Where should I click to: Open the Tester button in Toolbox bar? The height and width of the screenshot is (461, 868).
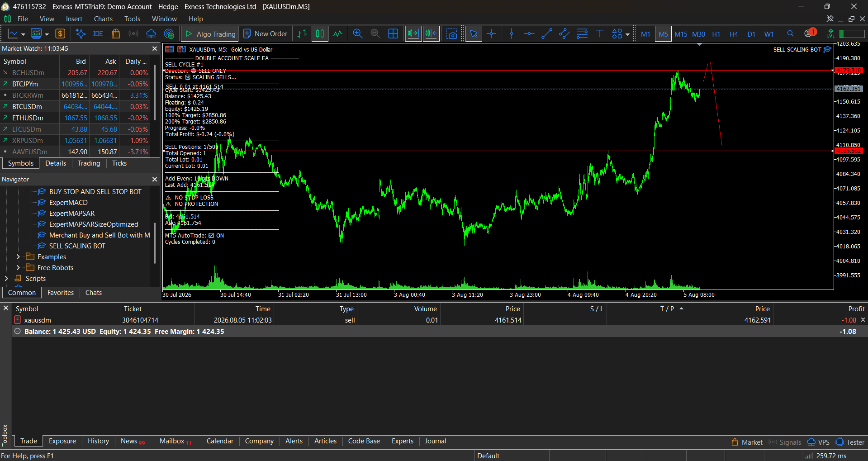[850, 442]
